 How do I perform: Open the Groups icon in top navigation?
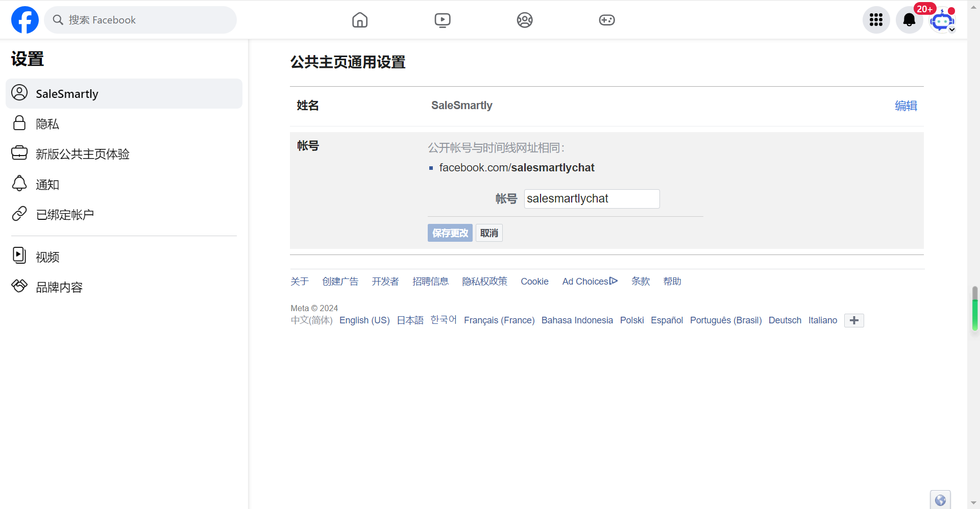[524, 20]
